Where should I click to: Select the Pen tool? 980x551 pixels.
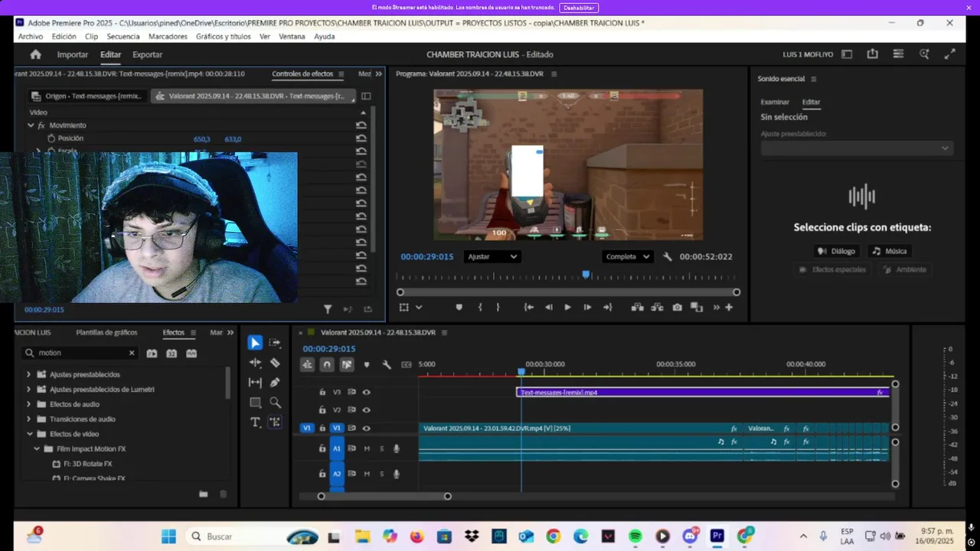click(x=275, y=382)
